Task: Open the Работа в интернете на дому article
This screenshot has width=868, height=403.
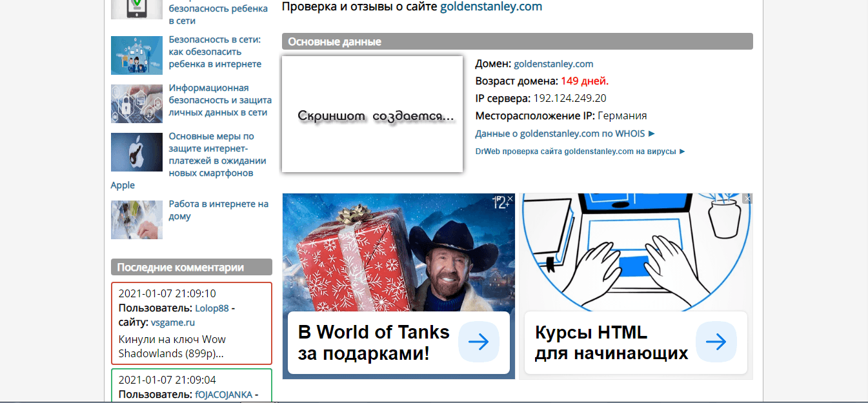Action: pyautogui.click(x=217, y=209)
